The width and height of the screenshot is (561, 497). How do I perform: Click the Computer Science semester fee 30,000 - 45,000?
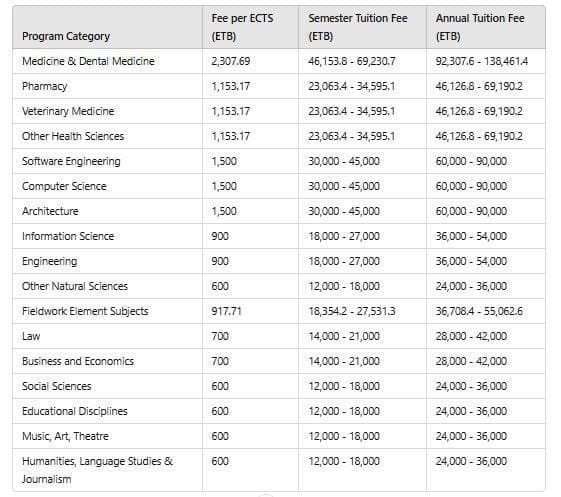tap(344, 186)
